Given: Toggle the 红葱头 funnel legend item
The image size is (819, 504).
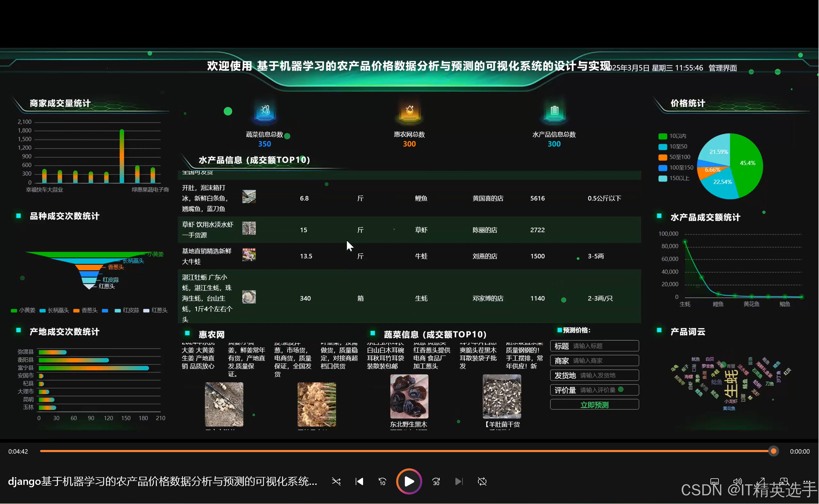Looking at the screenshot, I should (x=155, y=310).
